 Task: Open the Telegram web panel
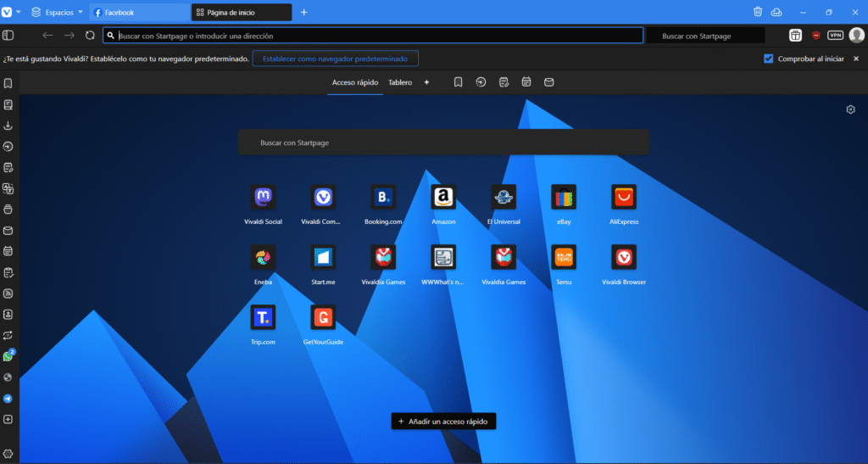tap(8, 399)
